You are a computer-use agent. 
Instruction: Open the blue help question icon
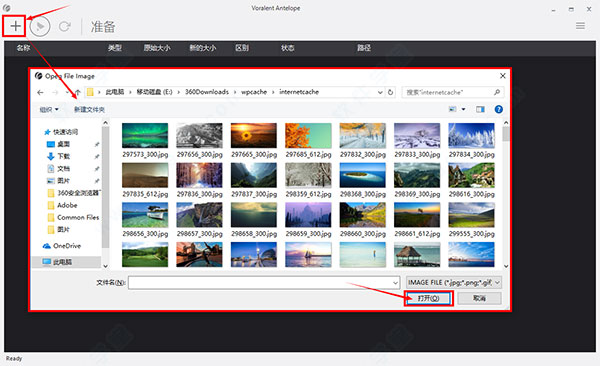(498, 109)
